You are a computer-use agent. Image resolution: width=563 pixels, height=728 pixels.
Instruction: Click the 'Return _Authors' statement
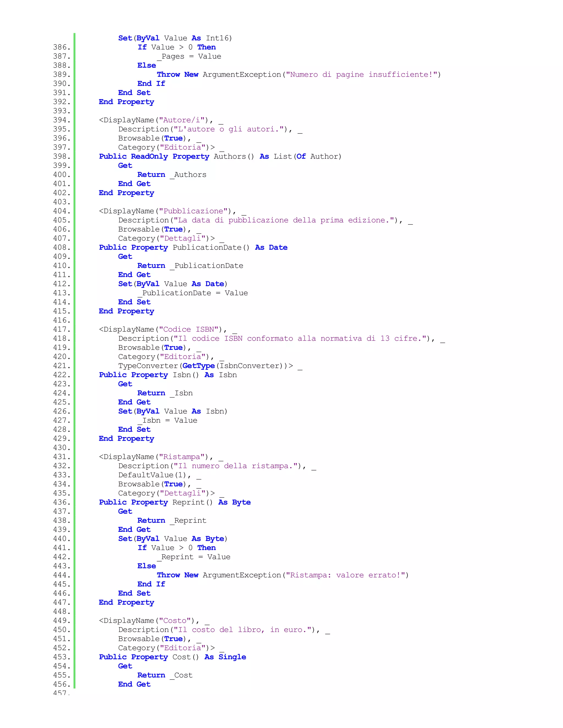[x=172, y=175]
